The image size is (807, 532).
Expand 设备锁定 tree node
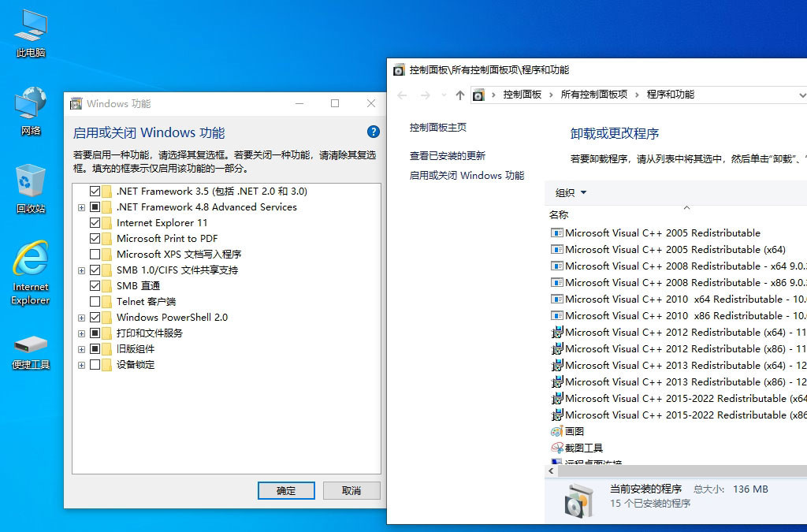(81, 365)
